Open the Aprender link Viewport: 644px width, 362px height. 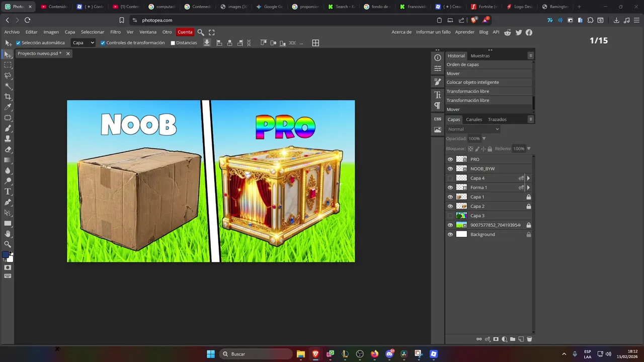465,32
